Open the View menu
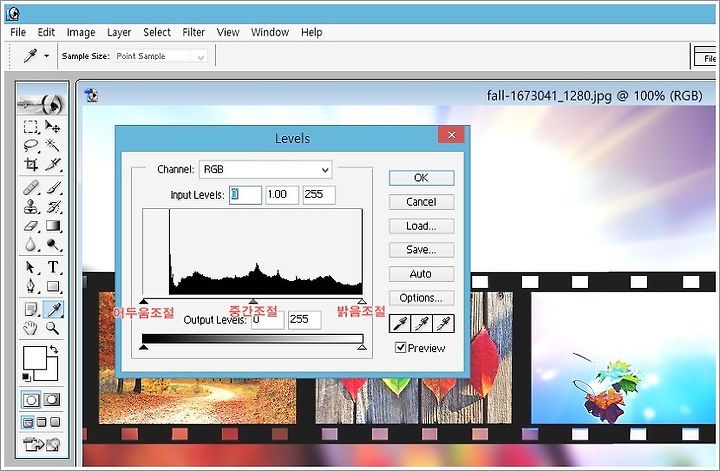Screen dimensions: 720x471 tap(228, 32)
